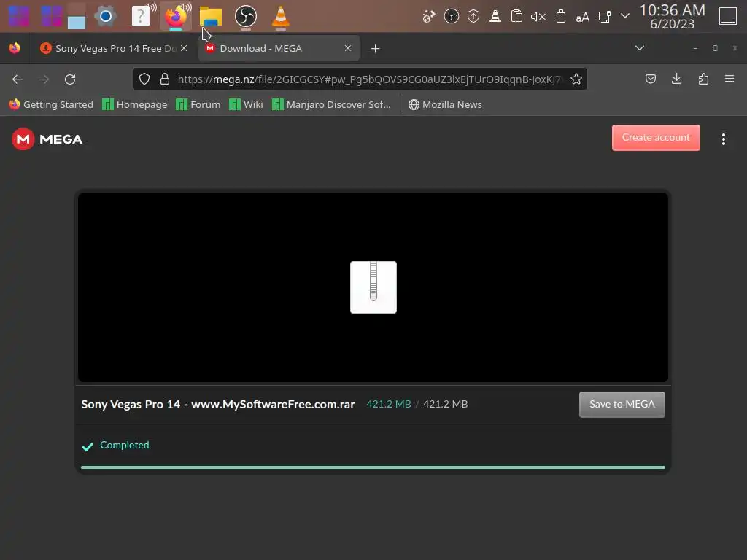Viewport: 747px width, 560px height.
Task: Click the animated network activity tray icon
Action: pyautogui.click(x=429, y=17)
